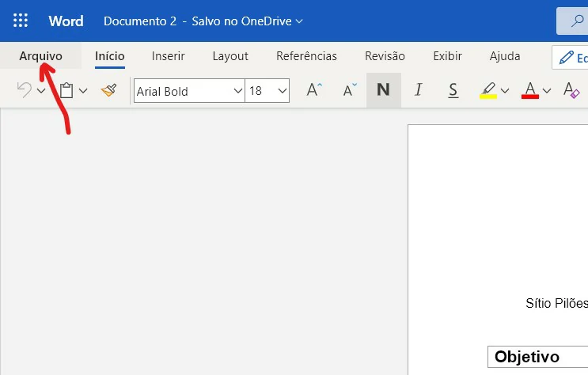
Task: Click the Undo arrow icon
Action: [25, 90]
